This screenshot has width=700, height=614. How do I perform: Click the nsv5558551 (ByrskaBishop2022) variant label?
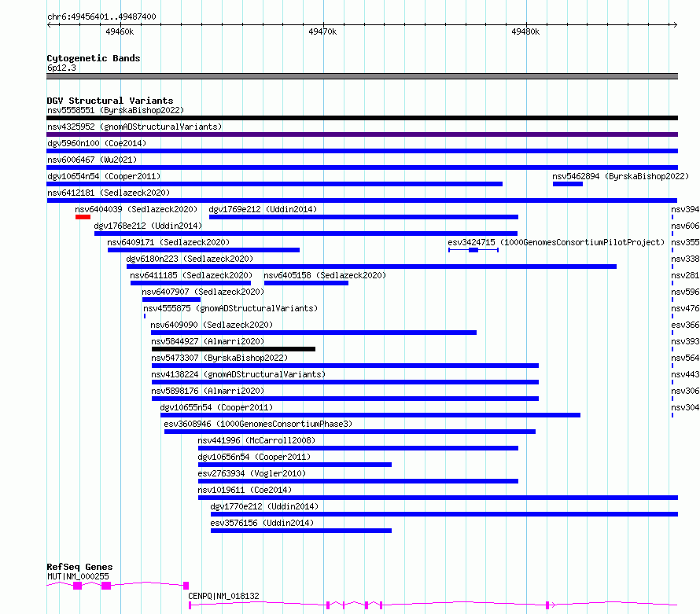click(116, 110)
